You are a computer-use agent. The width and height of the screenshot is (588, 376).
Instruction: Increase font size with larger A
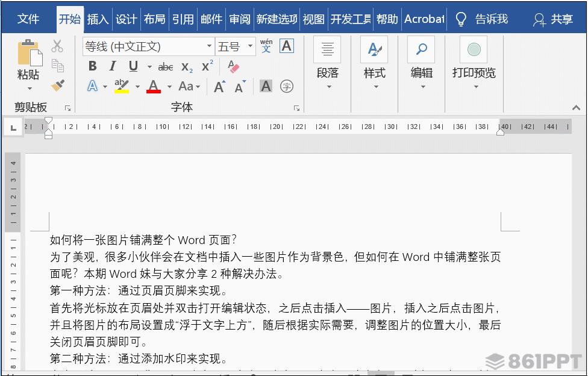[219, 87]
